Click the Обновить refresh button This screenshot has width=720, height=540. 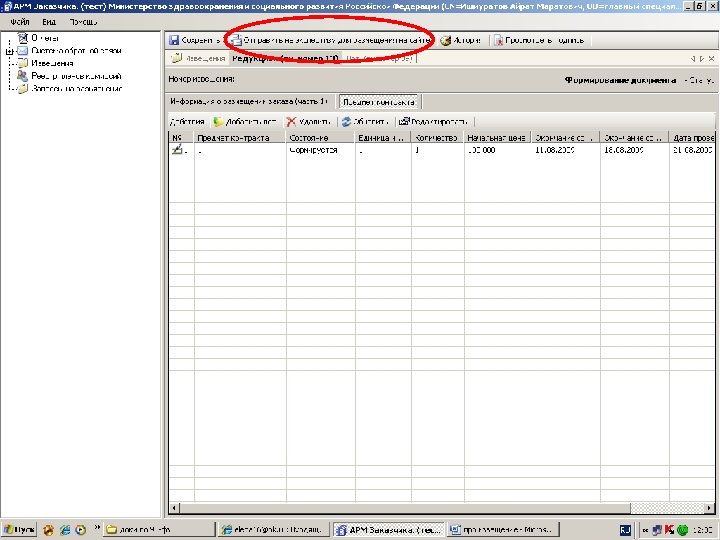366,122
